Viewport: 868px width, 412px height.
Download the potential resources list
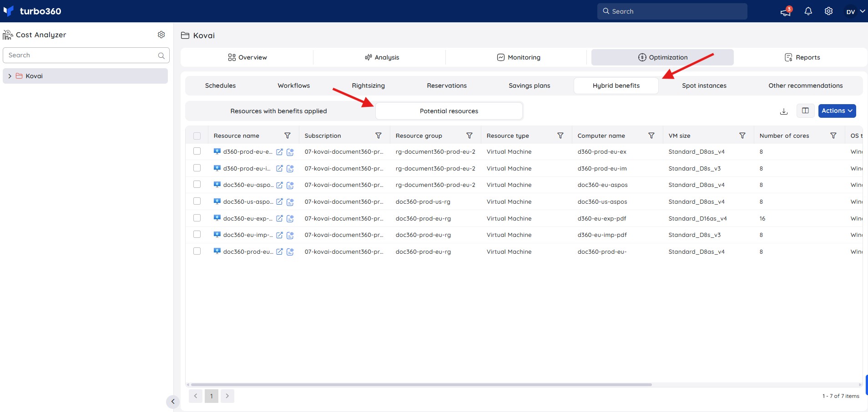(x=783, y=111)
